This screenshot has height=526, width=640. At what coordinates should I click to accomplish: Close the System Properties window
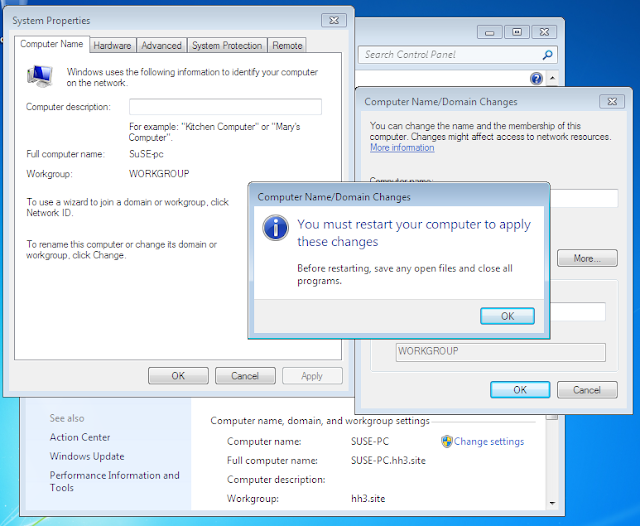[334, 20]
